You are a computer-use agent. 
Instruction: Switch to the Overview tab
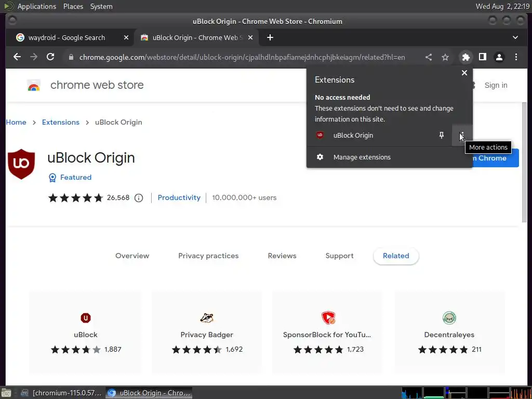[x=132, y=256]
